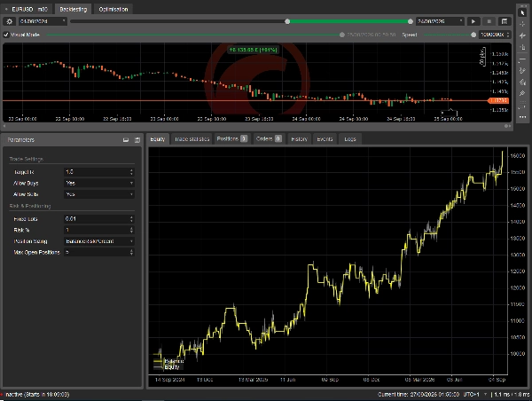Click the Risk % stepper arrows

click(x=131, y=230)
